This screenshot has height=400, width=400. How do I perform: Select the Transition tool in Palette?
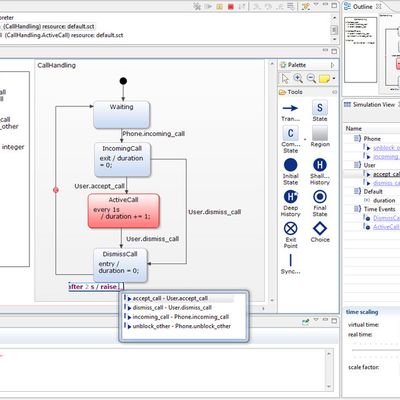click(x=290, y=112)
